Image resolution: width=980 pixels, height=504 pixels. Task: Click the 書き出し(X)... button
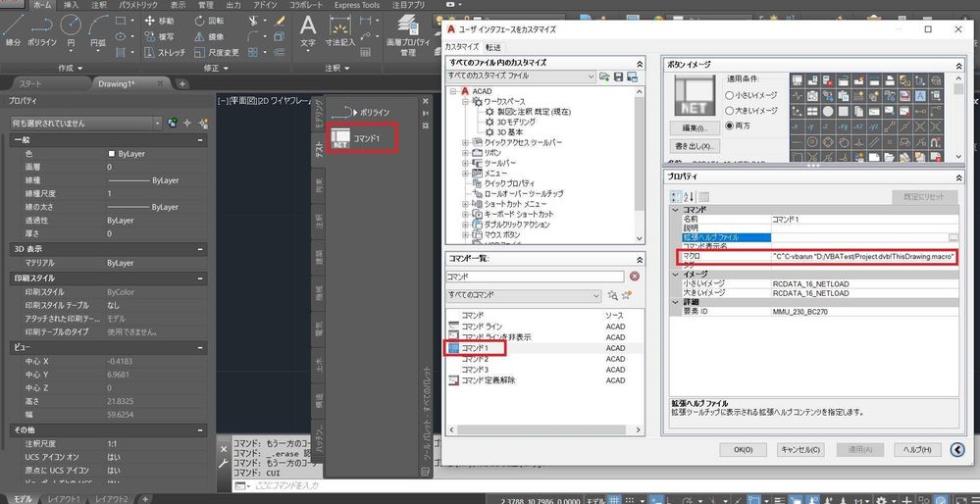pyautogui.click(x=695, y=146)
